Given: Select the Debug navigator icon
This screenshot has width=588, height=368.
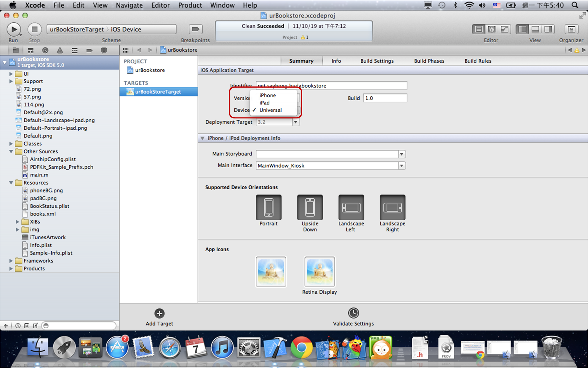Looking at the screenshot, I should pos(75,50).
